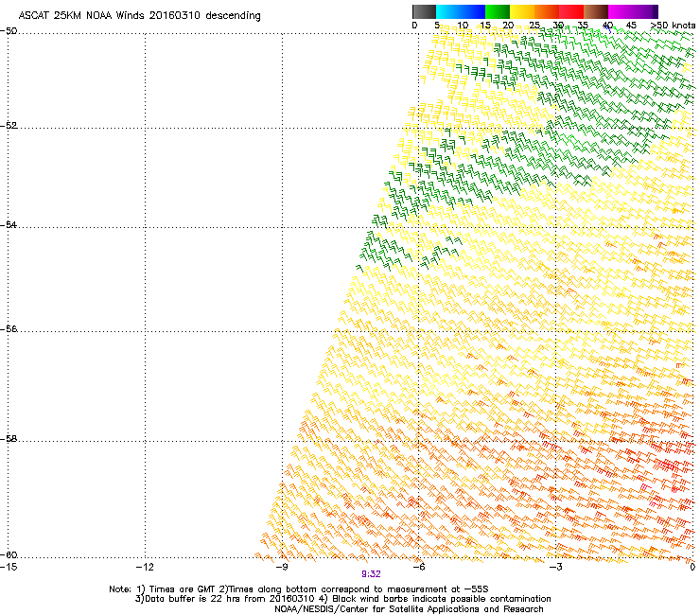The height and width of the screenshot is (615, 700).
Task: Click the legend label '25'
Action: pos(534,26)
